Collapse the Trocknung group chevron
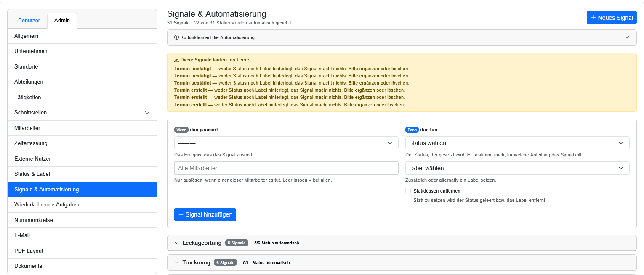Viewport: 644px width, 275px height. (177, 262)
